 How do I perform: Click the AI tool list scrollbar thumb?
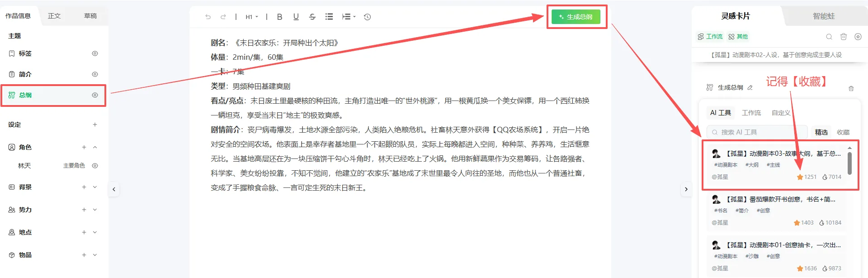(849, 163)
